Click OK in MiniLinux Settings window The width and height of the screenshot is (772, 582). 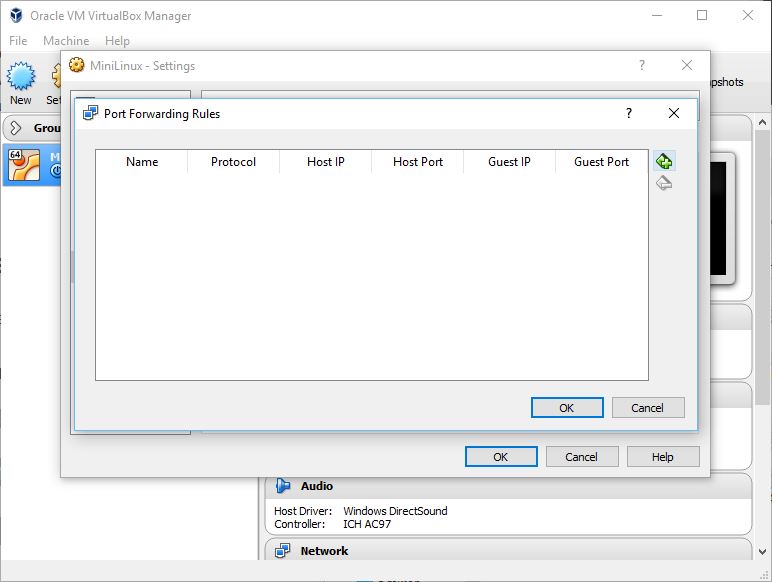click(501, 457)
